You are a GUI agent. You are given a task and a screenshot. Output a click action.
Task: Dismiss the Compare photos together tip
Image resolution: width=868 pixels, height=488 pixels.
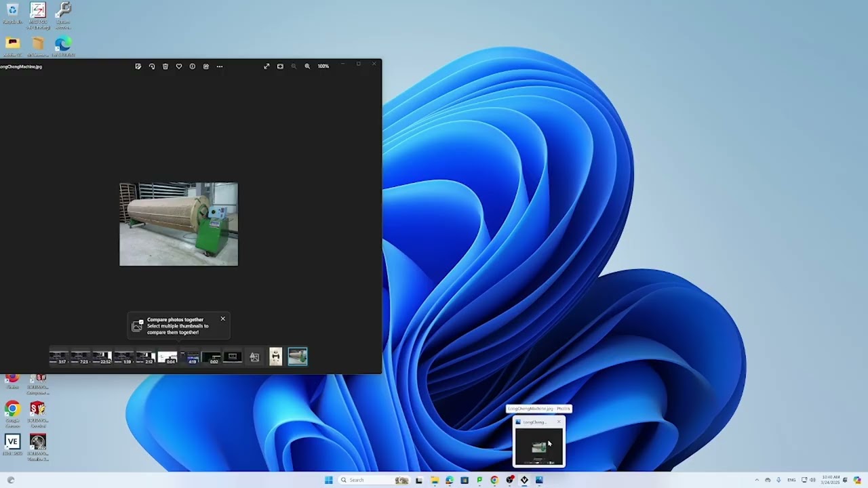click(222, 319)
